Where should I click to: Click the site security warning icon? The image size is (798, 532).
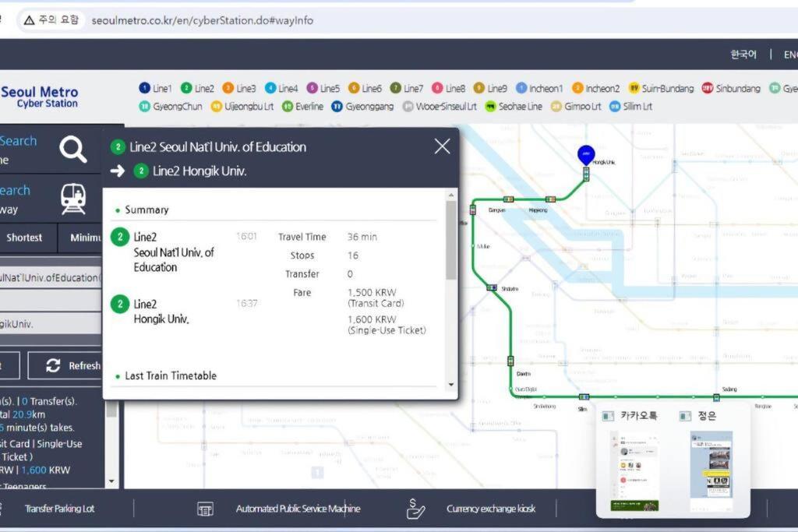[29, 20]
